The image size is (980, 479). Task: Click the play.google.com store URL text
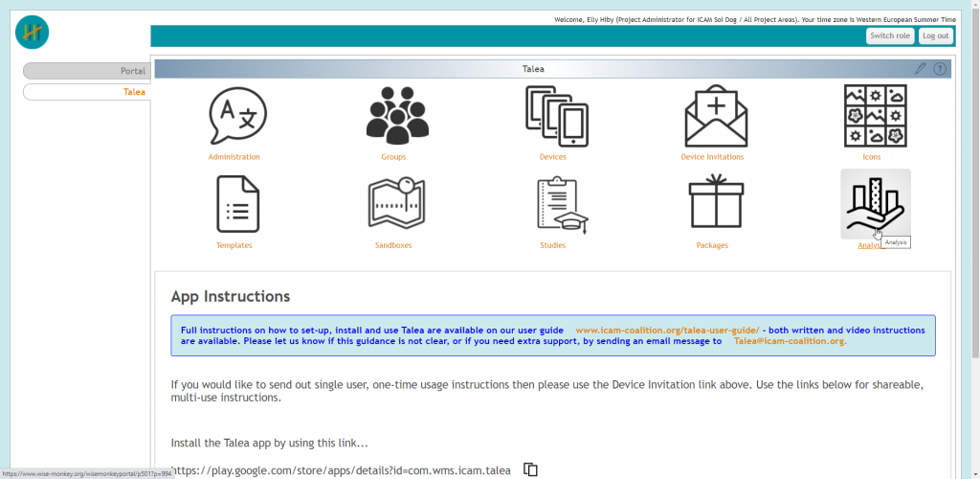coord(341,470)
